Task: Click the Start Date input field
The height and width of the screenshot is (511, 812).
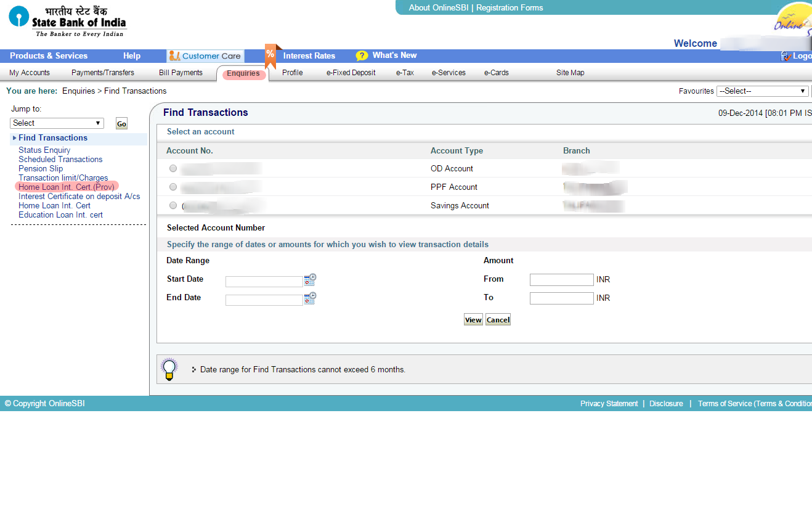Action: click(264, 282)
